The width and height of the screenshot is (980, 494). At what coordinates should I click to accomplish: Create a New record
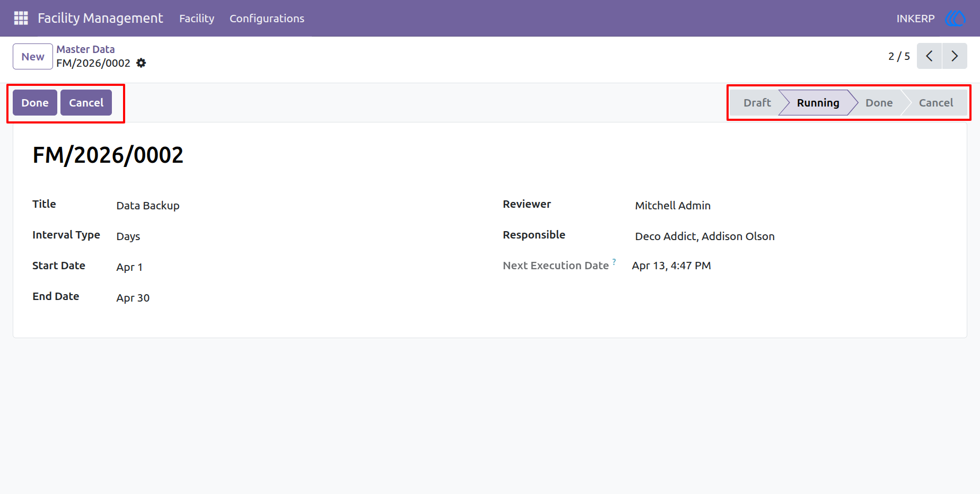click(33, 57)
